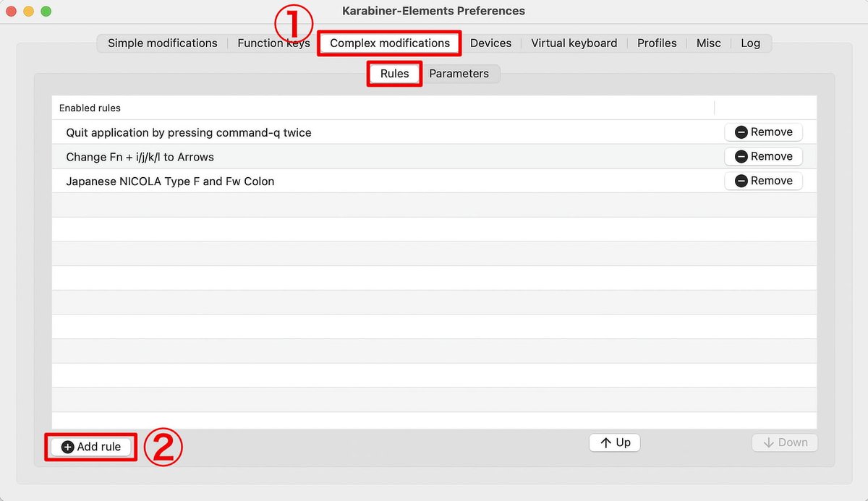The width and height of the screenshot is (868, 501).
Task: Click the up arrow icon in Up button
Action: 604,442
